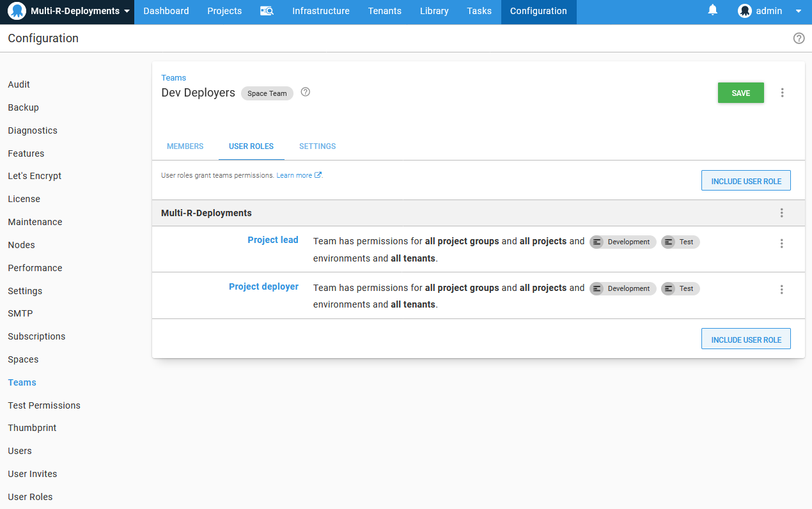Open overflow menu for Project deployer role

[x=781, y=290]
